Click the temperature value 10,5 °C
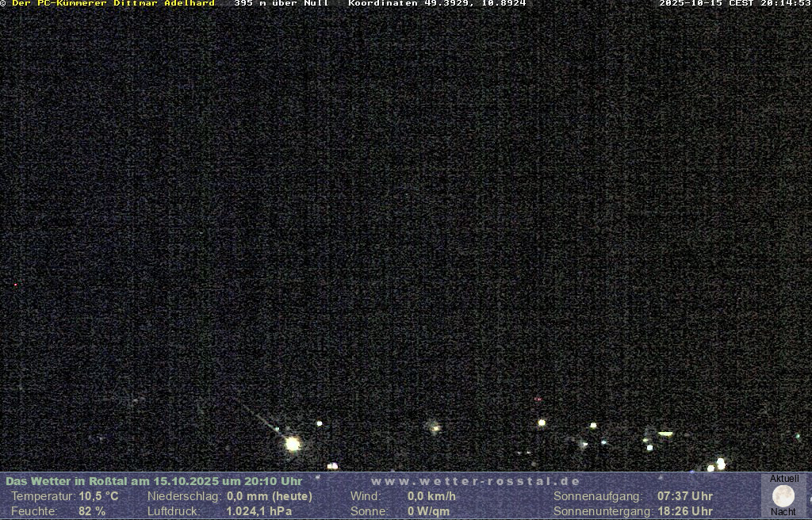This screenshot has height=520, width=812. (x=98, y=496)
